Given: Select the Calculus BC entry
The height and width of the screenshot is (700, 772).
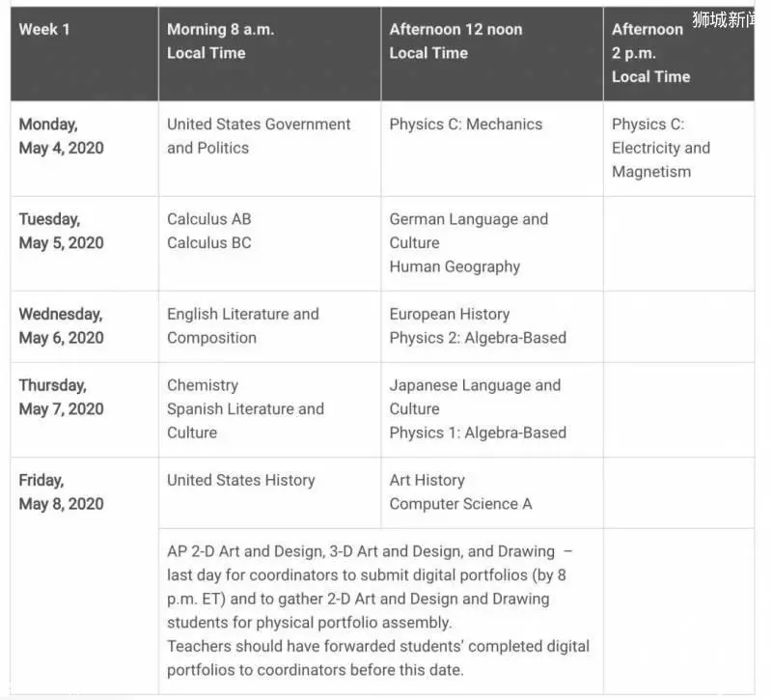Looking at the screenshot, I should pyautogui.click(x=208, y=242).
